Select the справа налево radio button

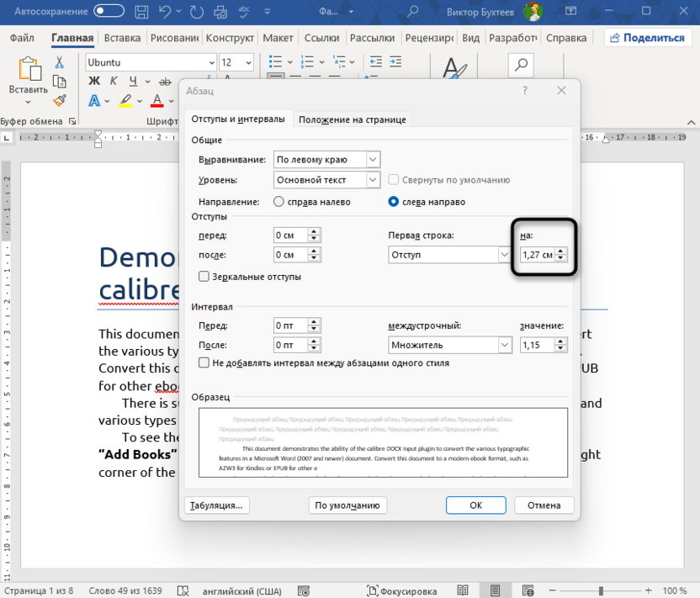278,201
